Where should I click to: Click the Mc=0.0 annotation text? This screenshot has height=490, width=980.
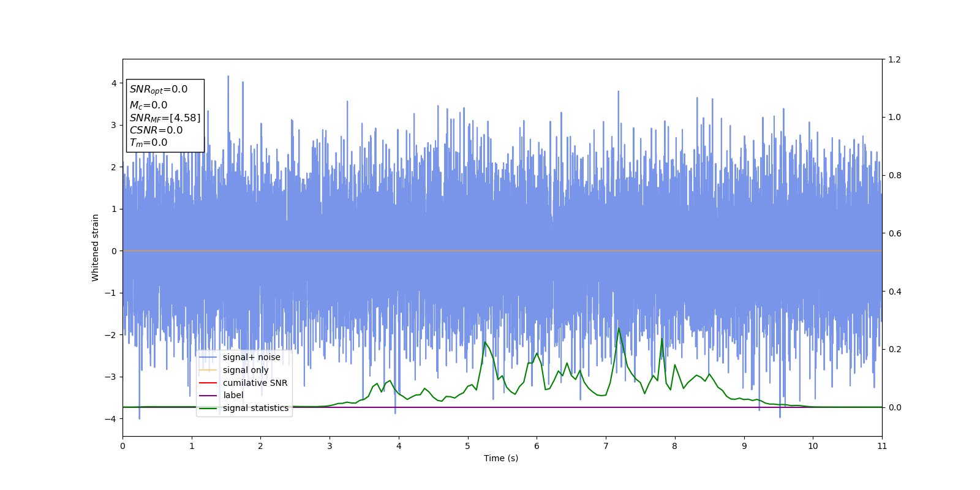point(148,105)
